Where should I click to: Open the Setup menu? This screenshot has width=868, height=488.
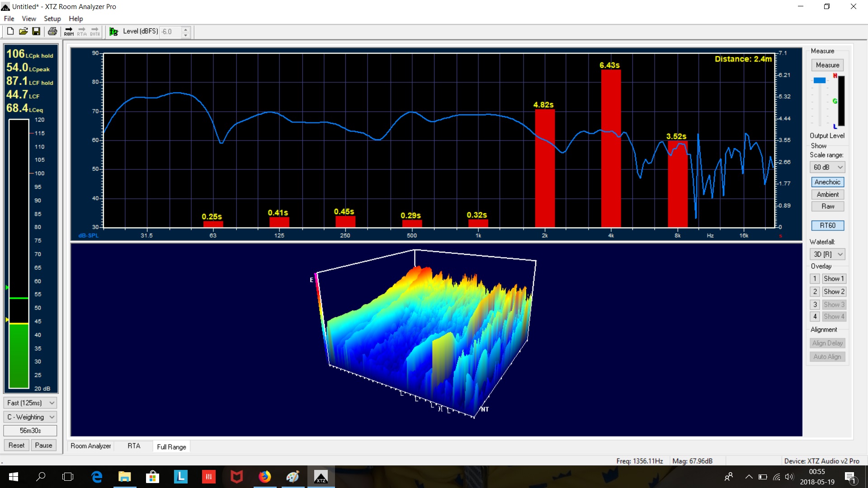point(52,19)
